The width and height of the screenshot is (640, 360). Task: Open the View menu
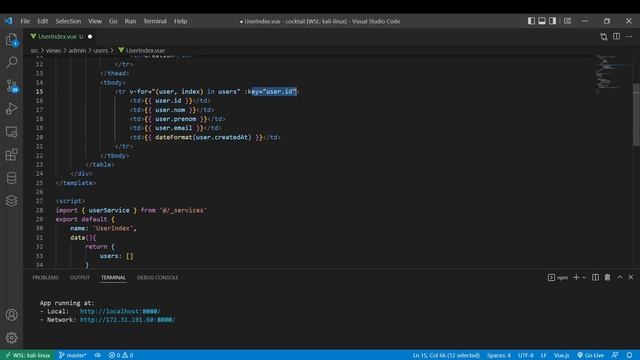pos(95,21)
